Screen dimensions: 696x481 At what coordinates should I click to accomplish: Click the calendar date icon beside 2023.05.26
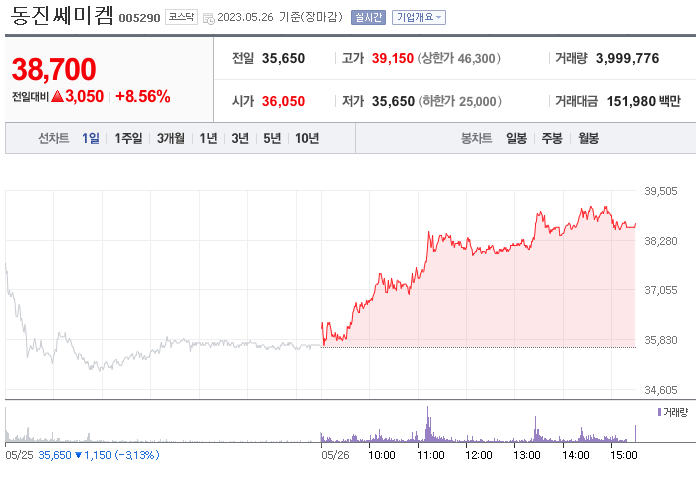click(209, 18)
